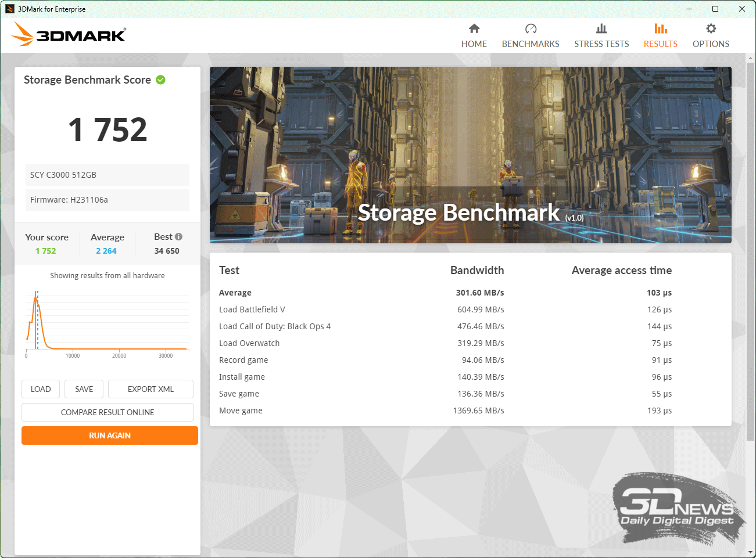Switch to the HOME tab
The width and height of the screenshot is (756, 558).
[474, 44]
